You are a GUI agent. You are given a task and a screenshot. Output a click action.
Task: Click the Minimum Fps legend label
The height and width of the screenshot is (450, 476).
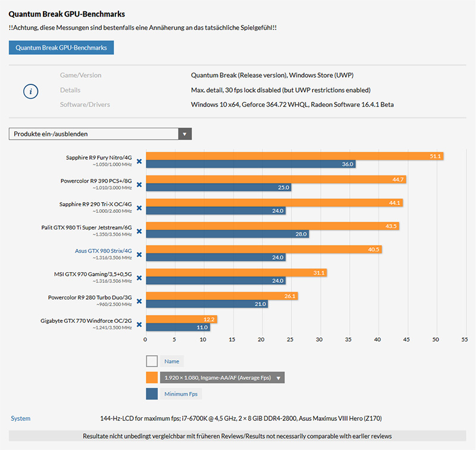click(x=181, y=394)
